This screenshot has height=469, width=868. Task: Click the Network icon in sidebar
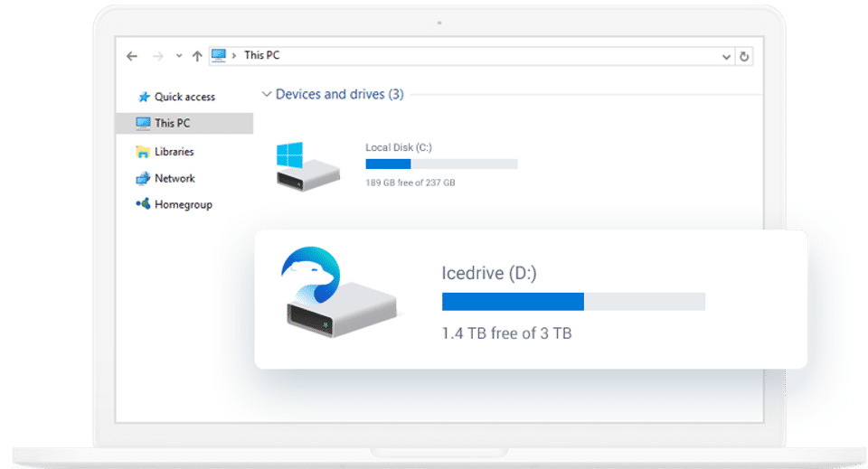pyautogui.click(x=143, y=178)
